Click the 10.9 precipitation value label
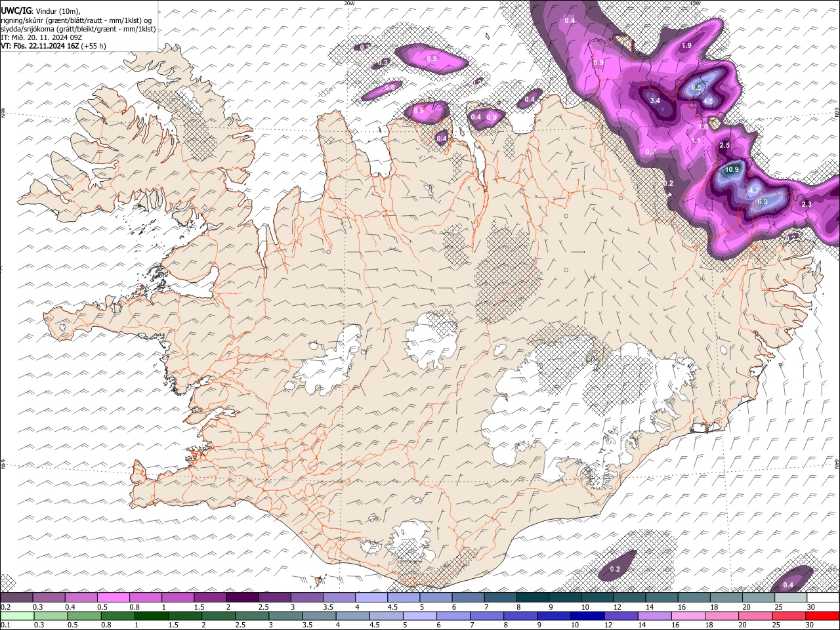Image resolution: width=840 pixels, height=630 pixels. click(732, 169)
